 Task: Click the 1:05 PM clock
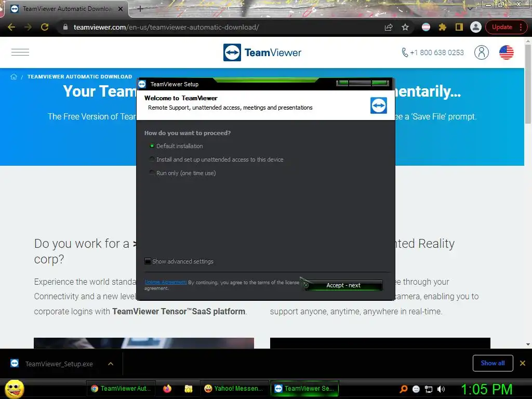click(486, 389)
